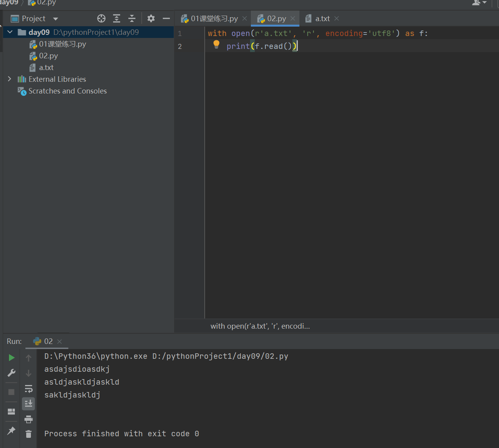499x448 pixels.
Task: Toggle Soft-Wrap in run console
Action: pos(29,389)
